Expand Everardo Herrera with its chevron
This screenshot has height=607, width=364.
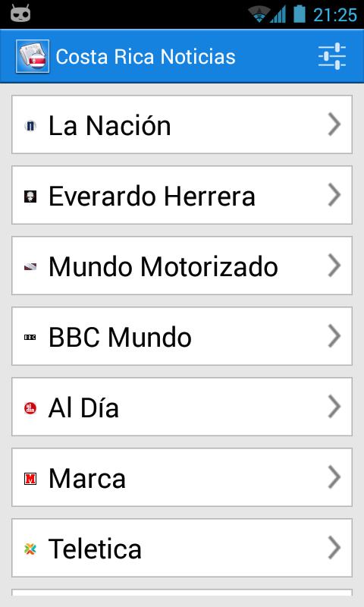334,195
